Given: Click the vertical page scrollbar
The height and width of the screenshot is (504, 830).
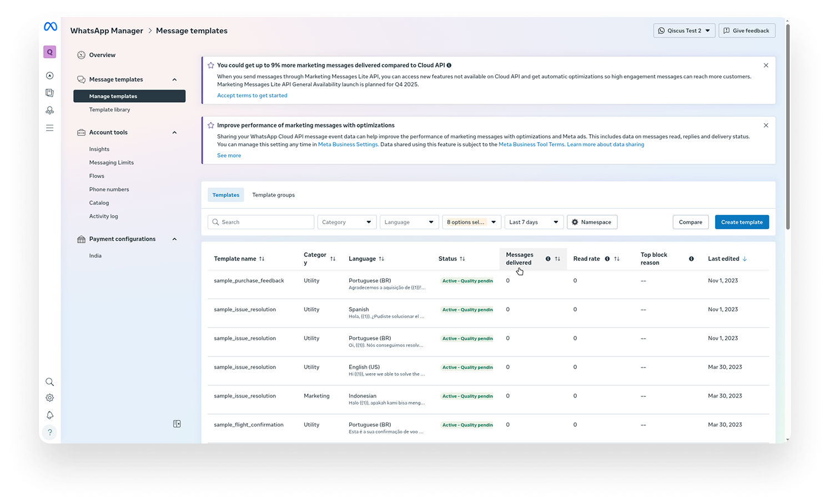Looking at the screenshot, I should 787,139.
